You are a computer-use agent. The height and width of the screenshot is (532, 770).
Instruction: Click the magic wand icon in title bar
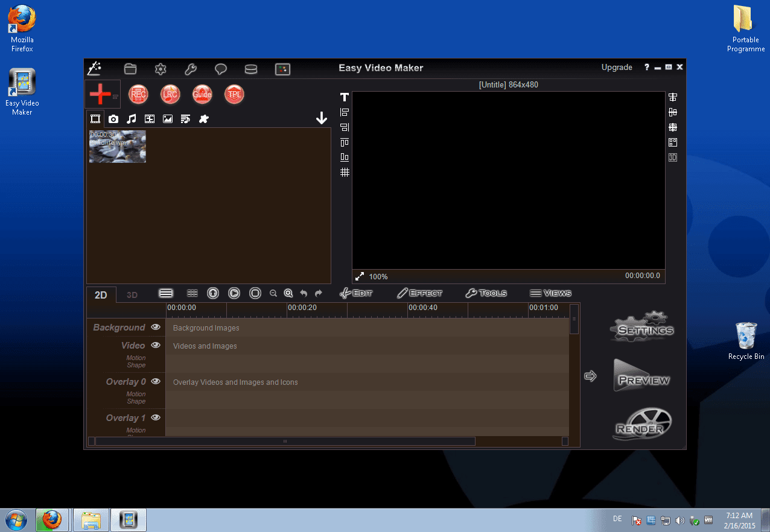click(x=94, y=68)
